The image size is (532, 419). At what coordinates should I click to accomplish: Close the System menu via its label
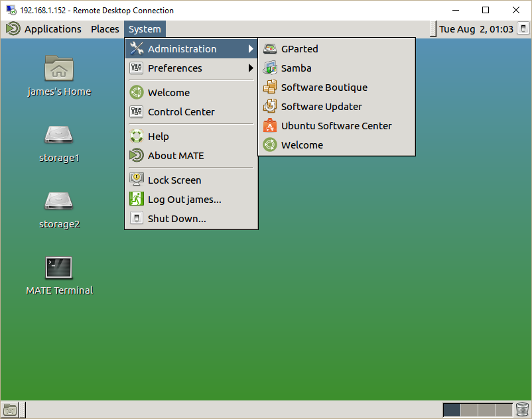[x=145, y=29]
